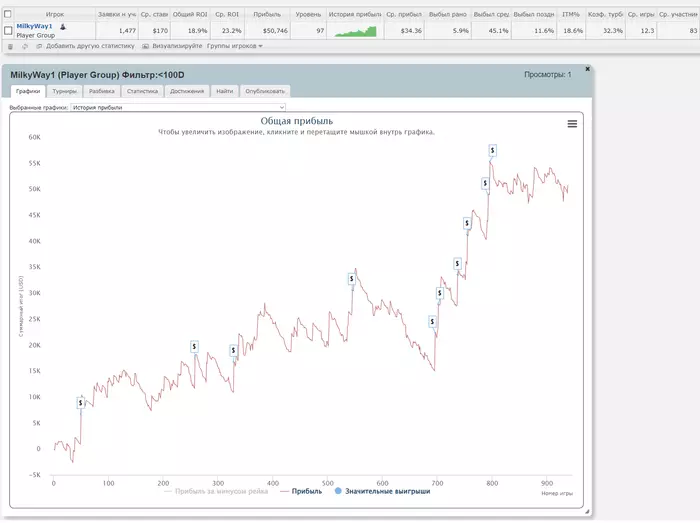Open the Турниры tab

click(64, 91)
